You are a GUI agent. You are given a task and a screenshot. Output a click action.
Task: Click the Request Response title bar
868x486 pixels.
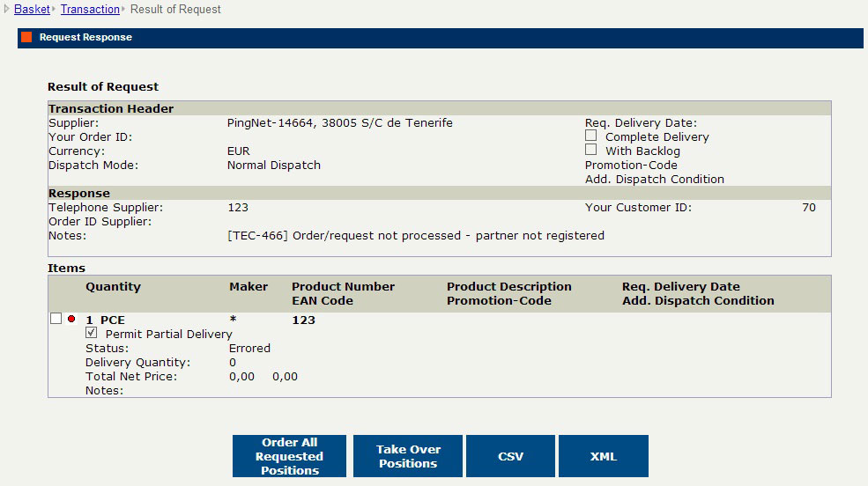tap(440, 38)
